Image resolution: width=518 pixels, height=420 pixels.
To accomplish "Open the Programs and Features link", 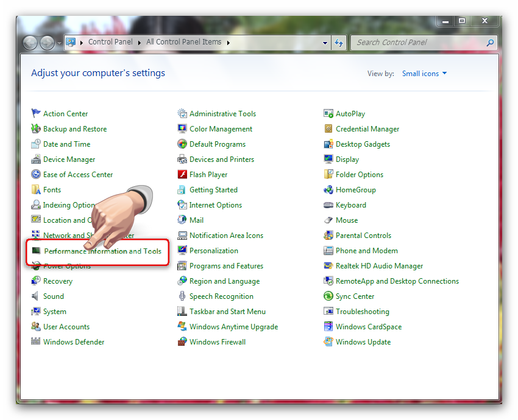I will (226, 266).
